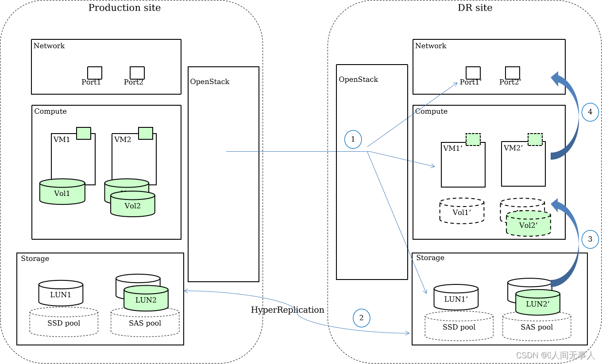This screenshot has width=602, height=364.
Task: Click the "DR site" title text
Action: (x=475, y=8)
